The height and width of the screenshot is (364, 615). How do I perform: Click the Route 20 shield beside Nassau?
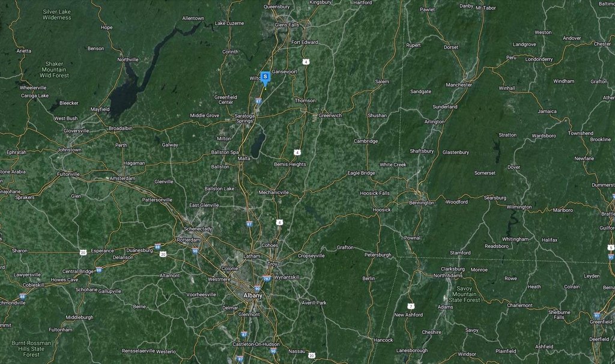click(x=312, y=356)
